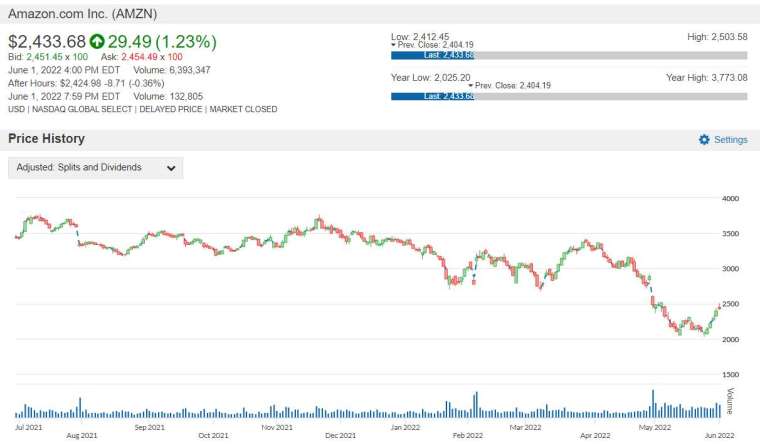Click the year range Last: 2,433.68 bar
Image resolution: width=760 pixels, height=448 pixels.
point(433,96)
